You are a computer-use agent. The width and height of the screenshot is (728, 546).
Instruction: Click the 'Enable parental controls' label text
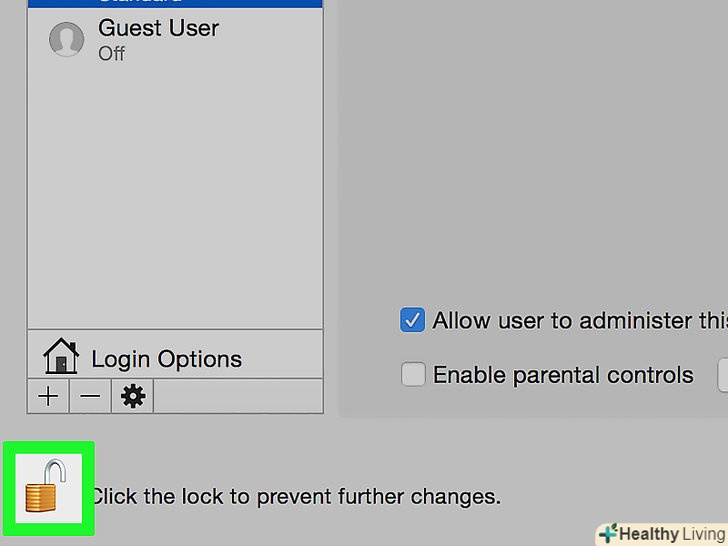pos(562,376)
